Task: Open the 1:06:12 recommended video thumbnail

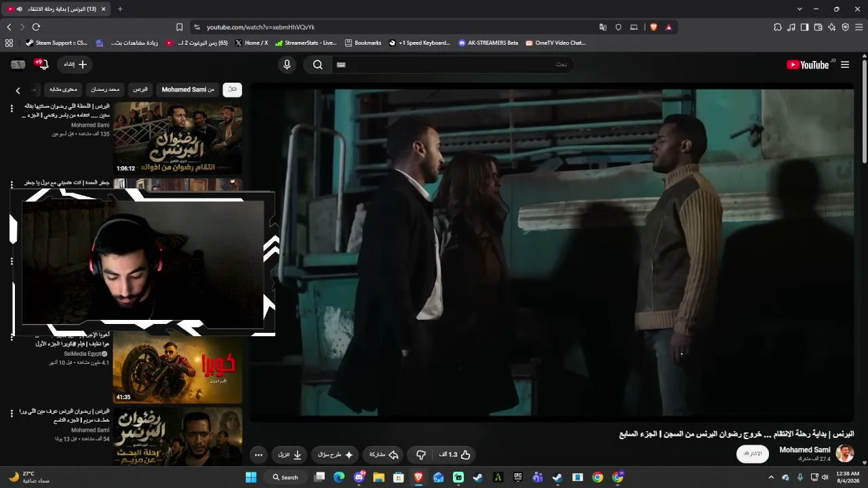Action: (x=178, y=138)
